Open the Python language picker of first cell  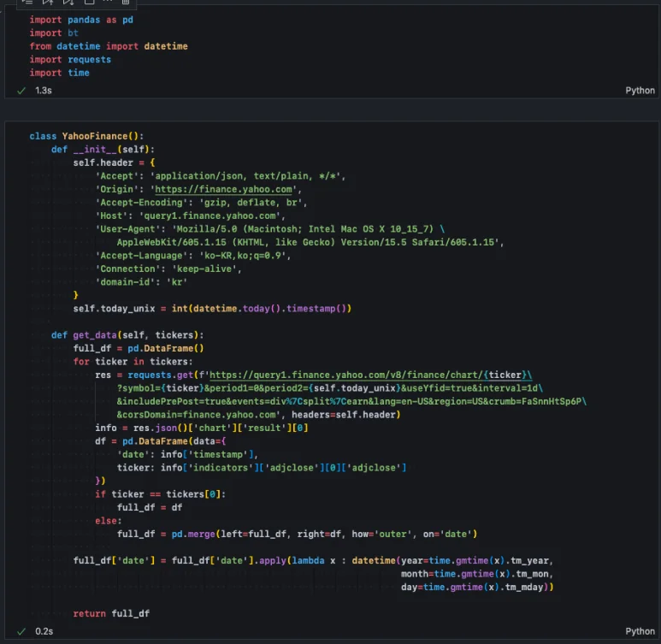click(640, 91)
